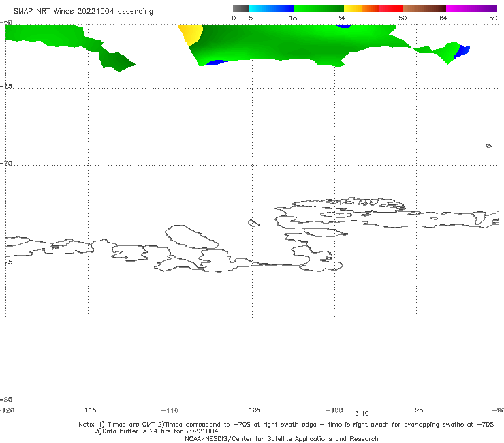Click the small island outline near -90 longitude
The width and height of the screenshot is (504, 443).
488,146
